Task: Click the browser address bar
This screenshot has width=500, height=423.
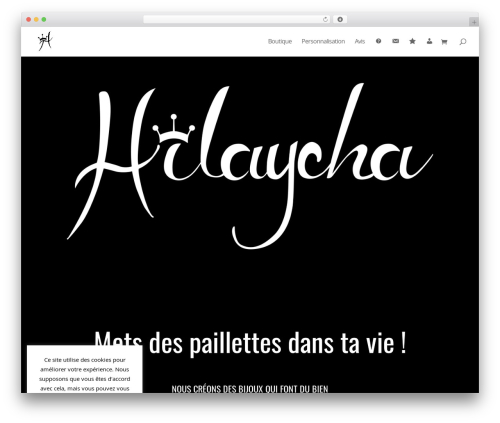Action: click(237, 20)
